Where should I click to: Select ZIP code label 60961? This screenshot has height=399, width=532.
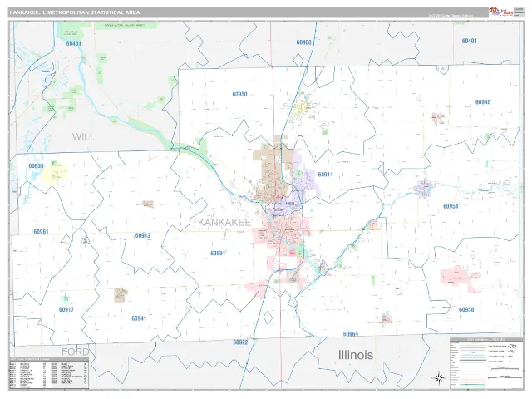pyautogui.click(x=41, y=232)
